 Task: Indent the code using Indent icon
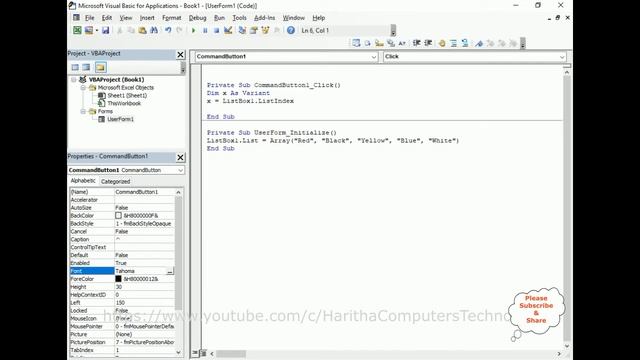(416, 43)
